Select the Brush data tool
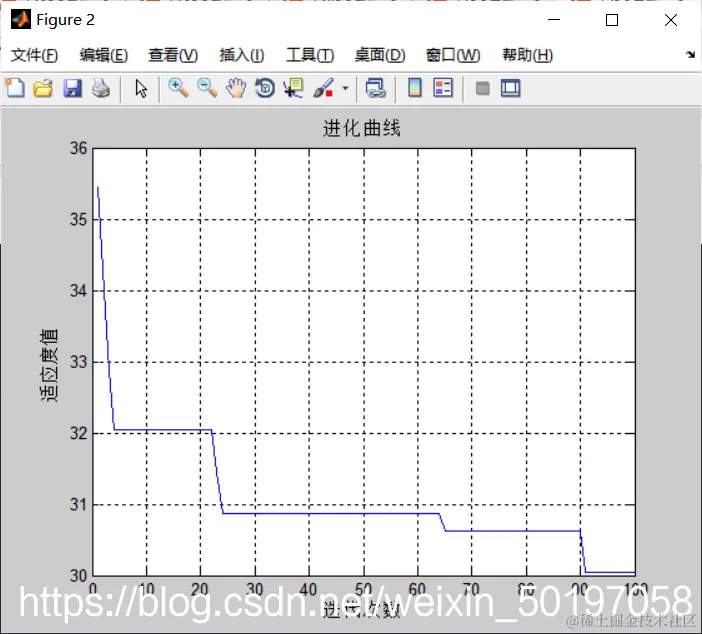 pos(324,88)
